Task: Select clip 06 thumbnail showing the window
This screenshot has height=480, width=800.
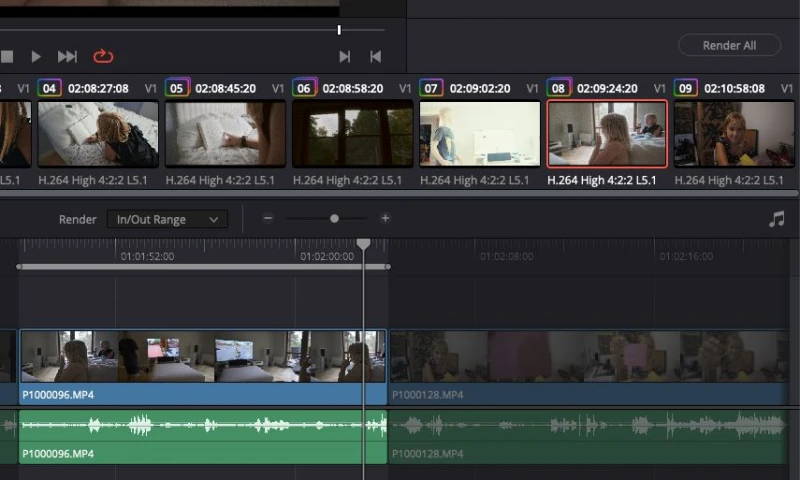Action: (353, 134)
